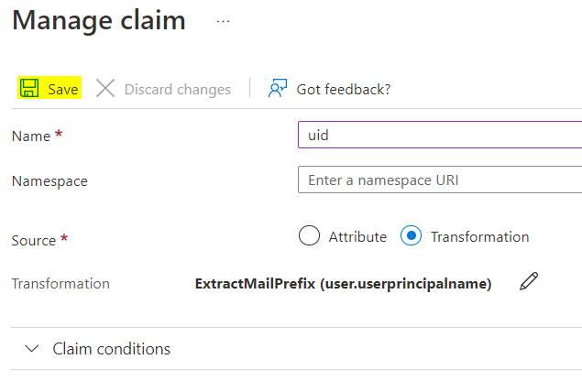Click the Discard changes label
Viewport: 582px width, 392px height.
click(x=177, y=89)
